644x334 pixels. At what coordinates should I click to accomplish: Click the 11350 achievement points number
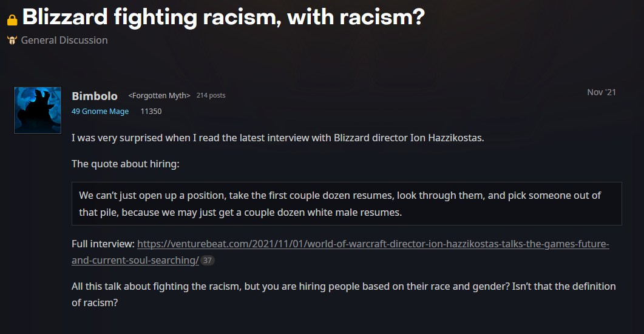pos(151,111)
